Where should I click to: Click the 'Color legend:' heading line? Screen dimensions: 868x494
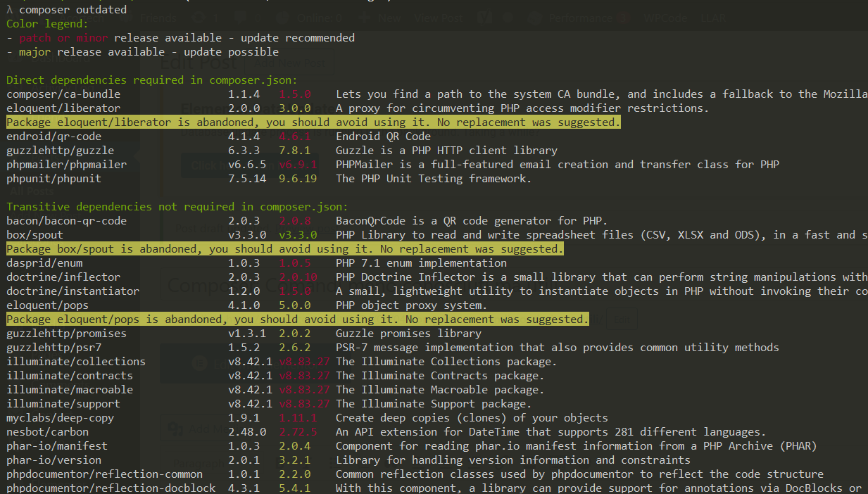click(x=47, y=24)
